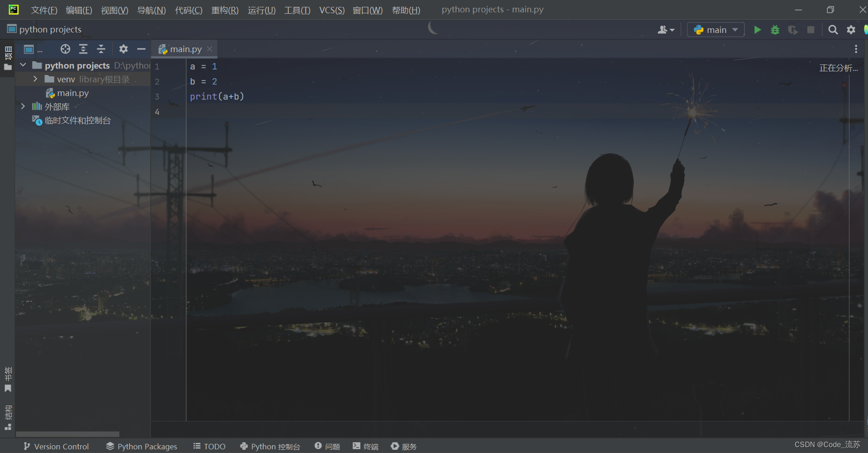This screenshot has height=453, width=868.
Task: Expand all items in project tree
Action: (x=83, y=49)
